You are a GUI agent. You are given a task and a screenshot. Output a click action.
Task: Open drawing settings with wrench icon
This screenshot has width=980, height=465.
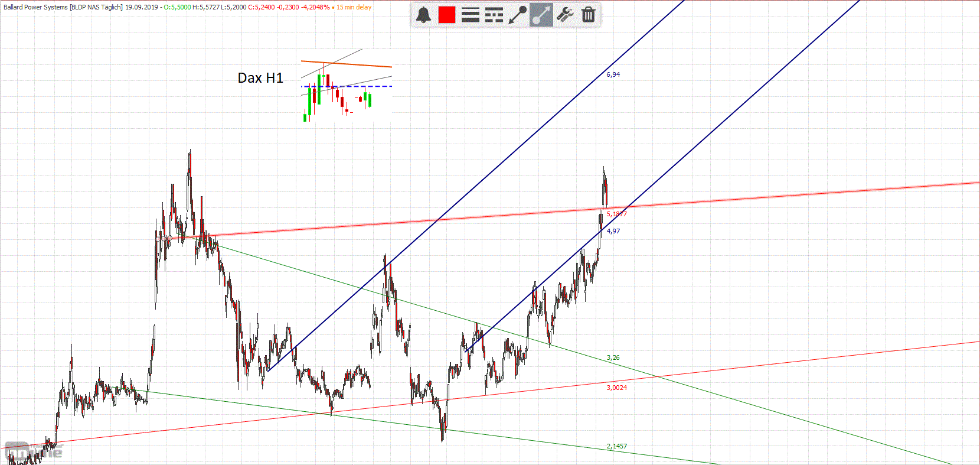[565, 15]
